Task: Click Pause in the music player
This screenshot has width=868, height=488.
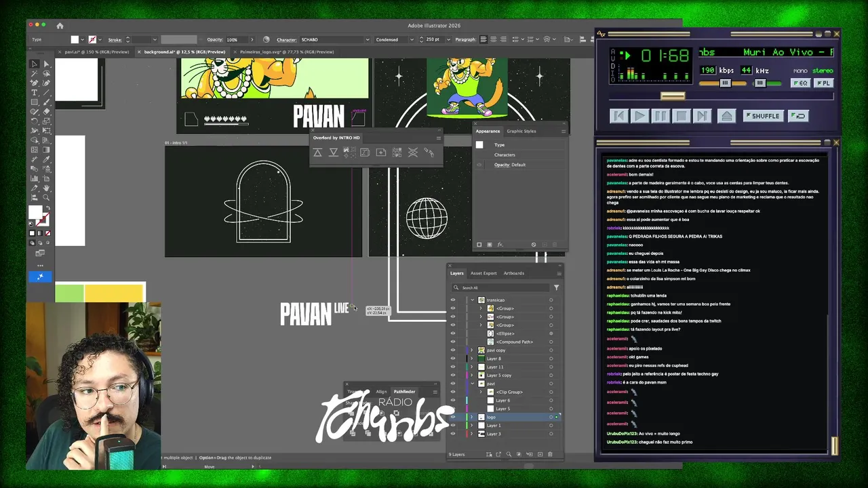Action: (x=660, y=116)
